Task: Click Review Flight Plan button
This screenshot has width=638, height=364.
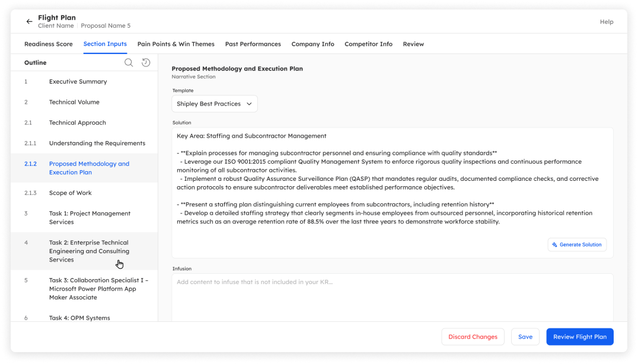Action: [580, 337]
